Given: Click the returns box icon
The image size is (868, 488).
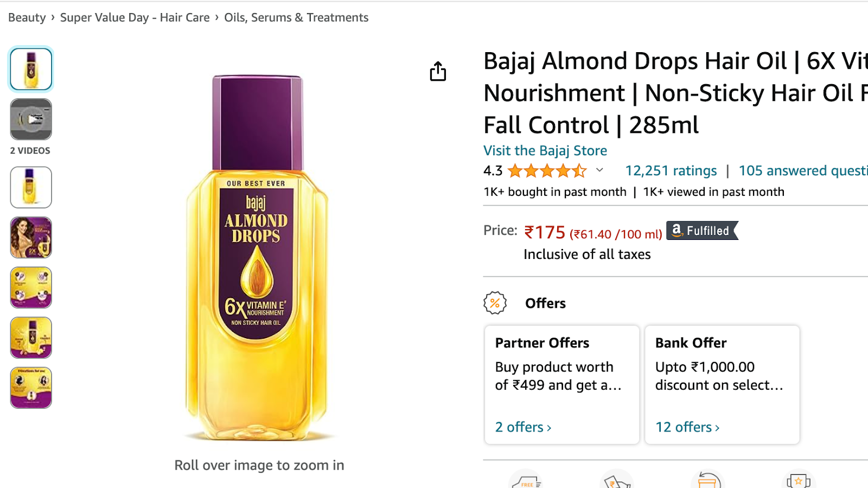Looking at the screenshot, I should pyautogui.click(x=708, y=480).
